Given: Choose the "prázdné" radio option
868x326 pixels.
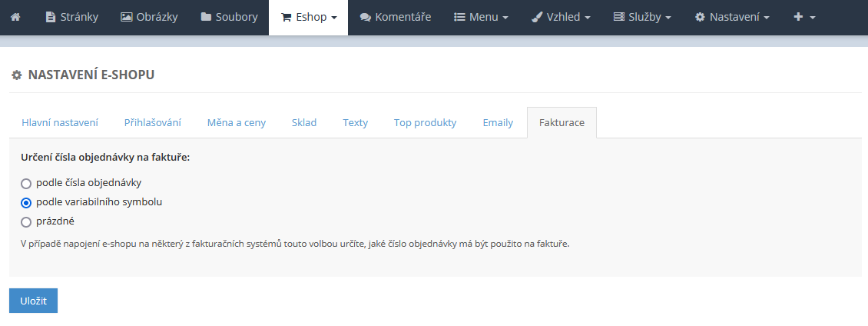Looking at the screenshot, I should pyautogui.click(x=26, y=222).
